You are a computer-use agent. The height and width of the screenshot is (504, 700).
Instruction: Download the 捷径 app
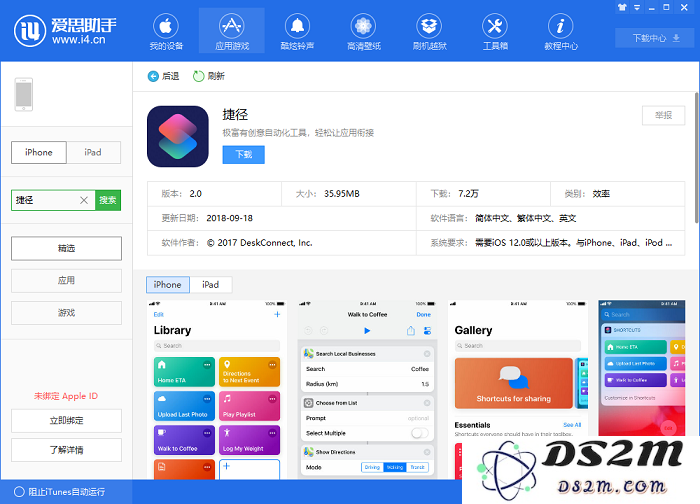244,154
